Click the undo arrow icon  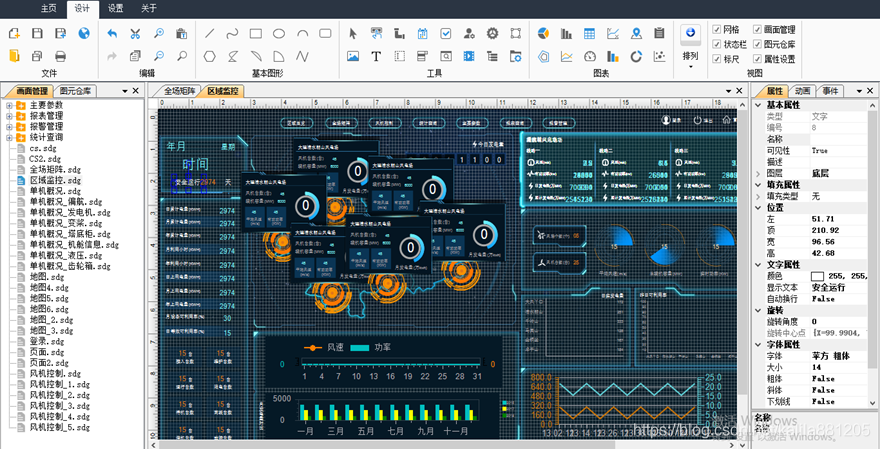click(112, 33)
